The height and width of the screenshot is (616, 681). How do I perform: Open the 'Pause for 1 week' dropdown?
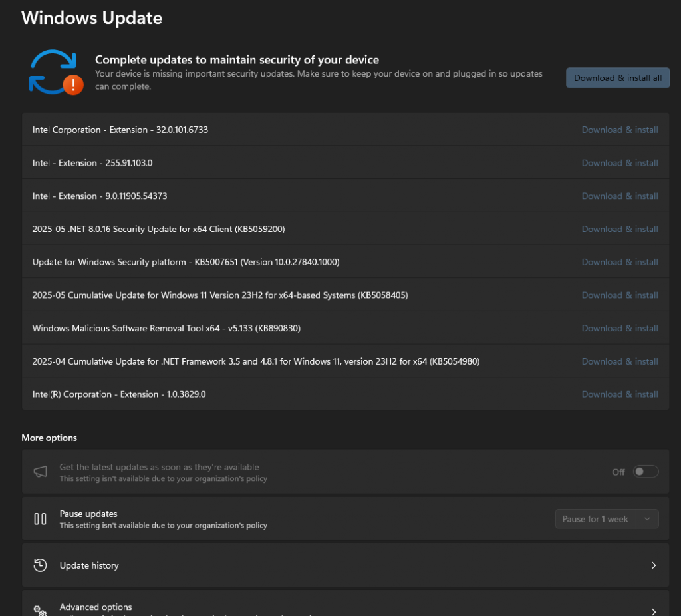[607, 519]
